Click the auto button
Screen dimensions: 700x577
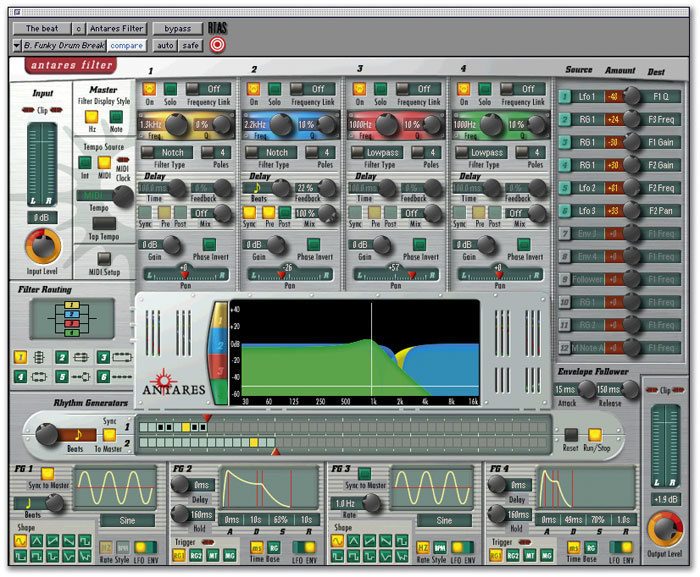coord(165,45)
